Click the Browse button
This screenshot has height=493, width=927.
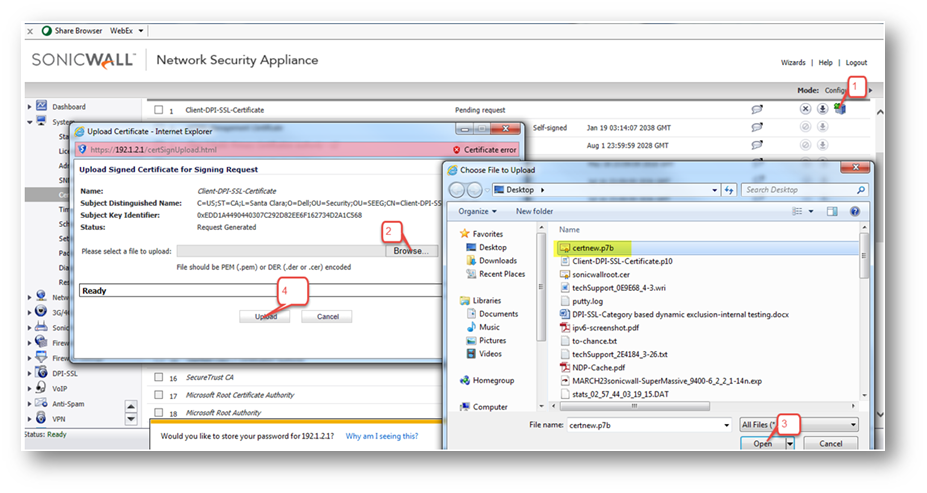(x=411, y=251)
